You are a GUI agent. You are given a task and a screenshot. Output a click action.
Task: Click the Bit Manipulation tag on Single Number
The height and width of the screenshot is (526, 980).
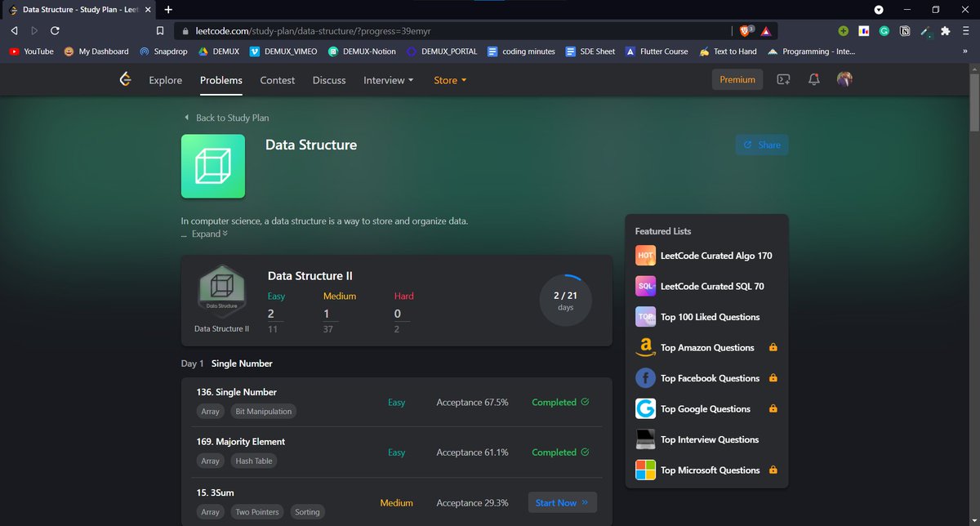tap(263, 411)
